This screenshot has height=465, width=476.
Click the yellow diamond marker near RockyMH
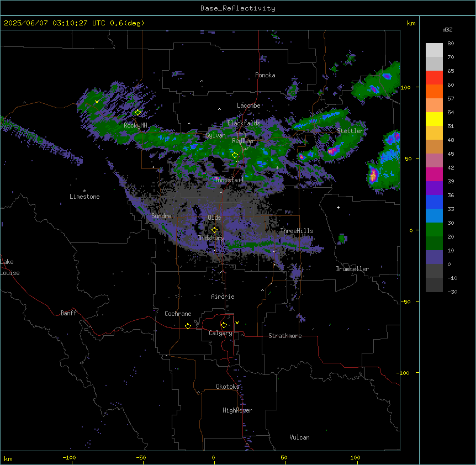coord(137,113)
